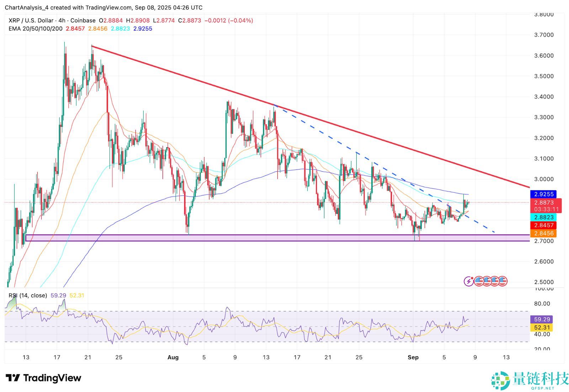Click the third US flag event marker
Viewport: 569px width, 392px height.
click(495, 281)
